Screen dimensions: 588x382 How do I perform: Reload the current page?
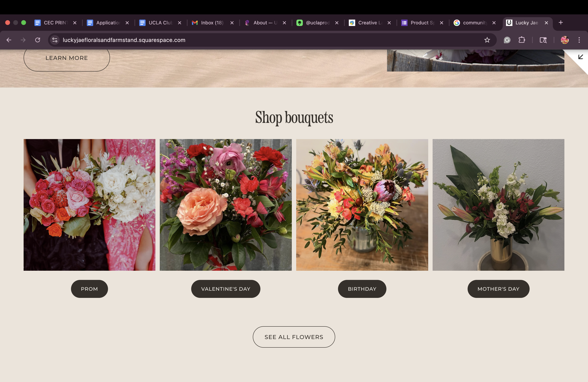tap(38, 40)
